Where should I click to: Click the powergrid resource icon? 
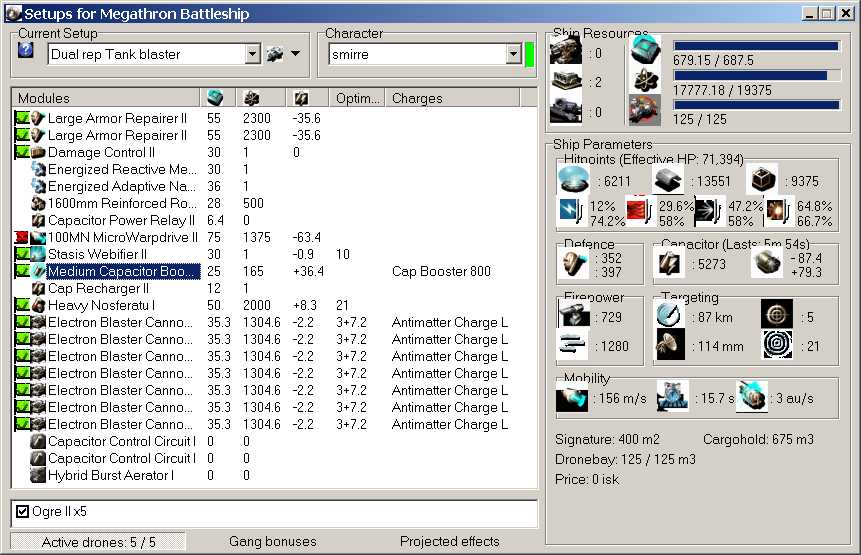(x=645, y=80)
